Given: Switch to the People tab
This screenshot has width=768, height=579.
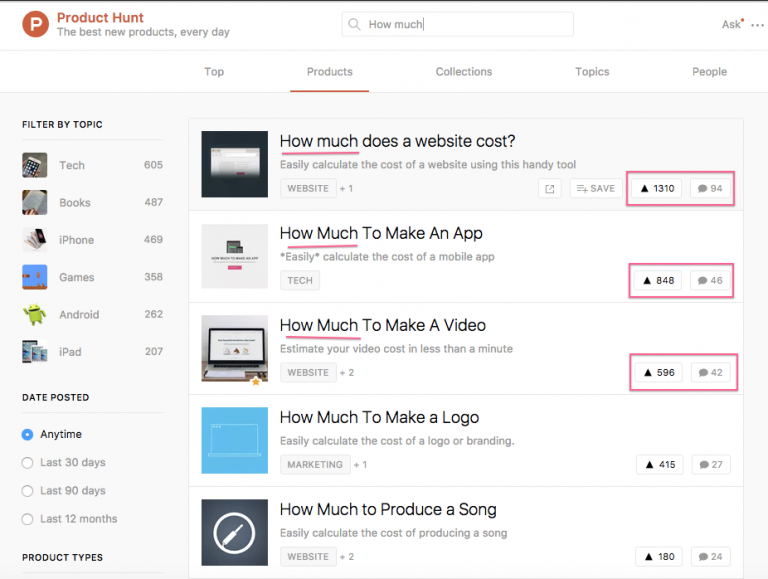Looking at the screenshot, I should tap(709, 72).
